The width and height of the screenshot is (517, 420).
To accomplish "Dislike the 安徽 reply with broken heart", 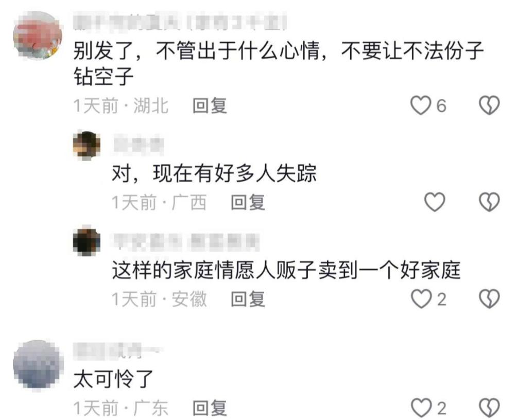I will tap(489, 299).
